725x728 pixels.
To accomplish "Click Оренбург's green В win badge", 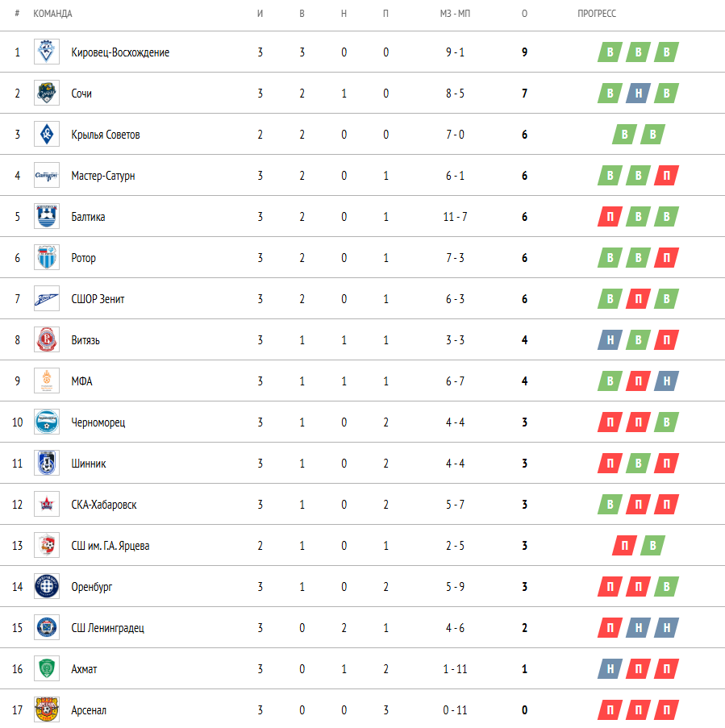I will click(x=666, y=587).
